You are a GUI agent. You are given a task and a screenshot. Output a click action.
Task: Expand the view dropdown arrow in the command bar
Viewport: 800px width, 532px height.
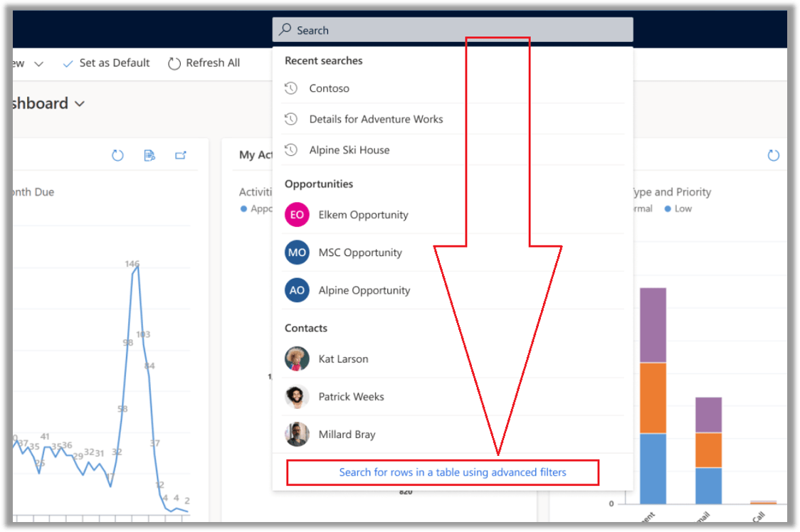point(38,64)
